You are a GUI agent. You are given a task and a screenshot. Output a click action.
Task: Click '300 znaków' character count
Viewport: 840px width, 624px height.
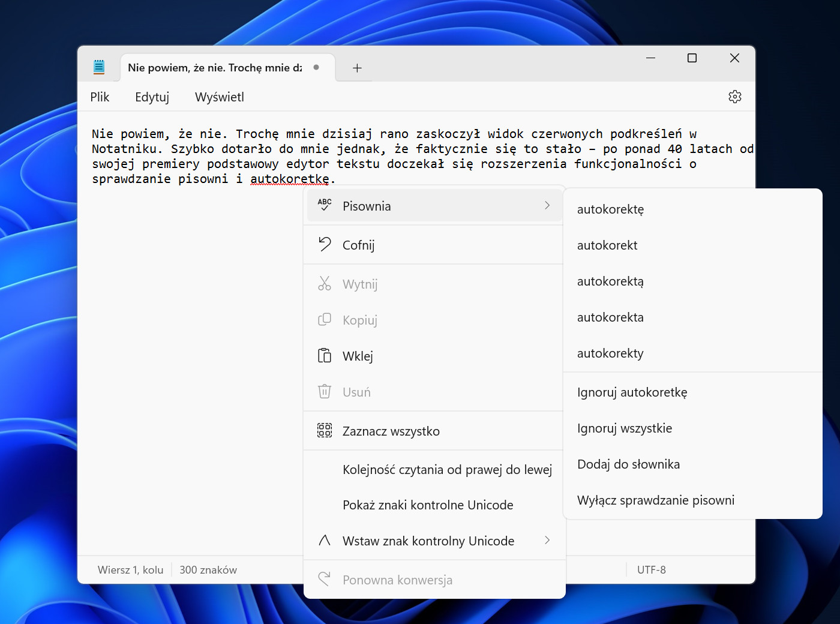(208, 569)
